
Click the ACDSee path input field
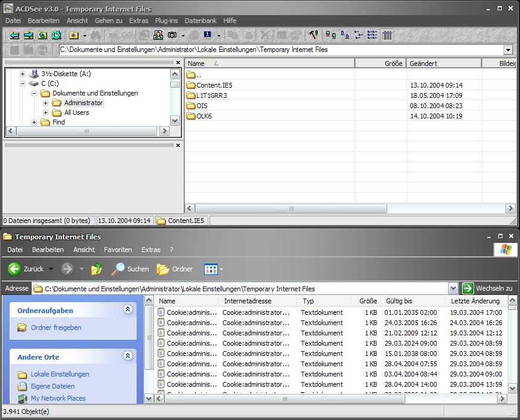(x=281, y=50)
